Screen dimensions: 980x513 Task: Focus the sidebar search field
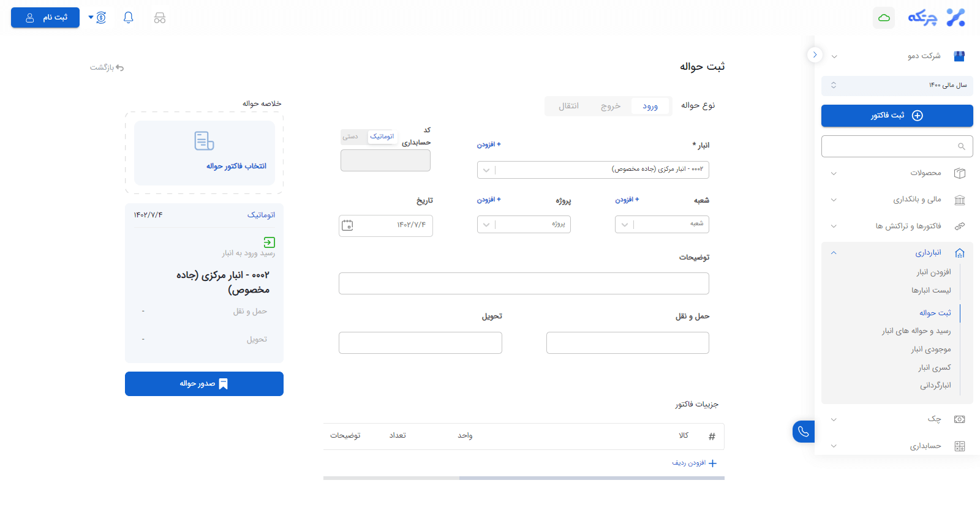pyautogui.click(x=897, y=146)
